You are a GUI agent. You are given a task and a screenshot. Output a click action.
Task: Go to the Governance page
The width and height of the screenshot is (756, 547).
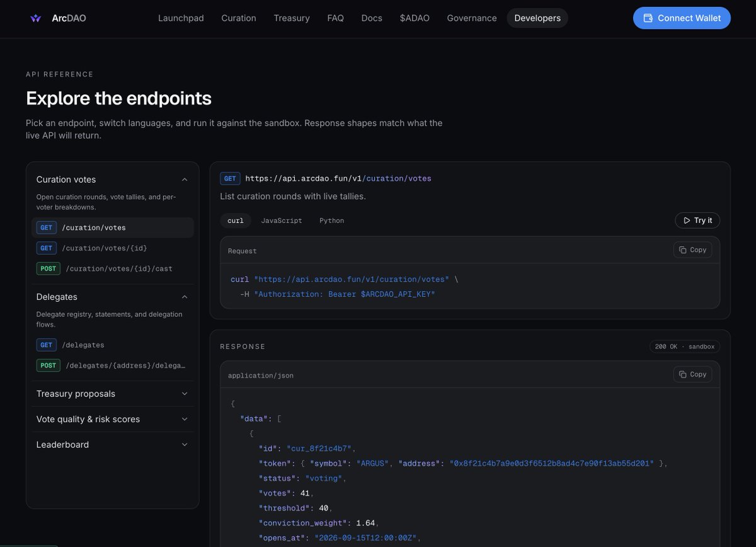click(x=472, y=18)
